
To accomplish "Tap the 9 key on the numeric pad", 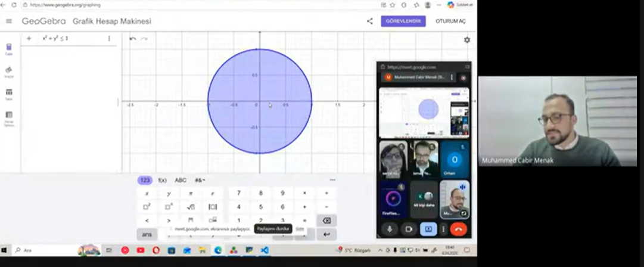I will 282,194.
